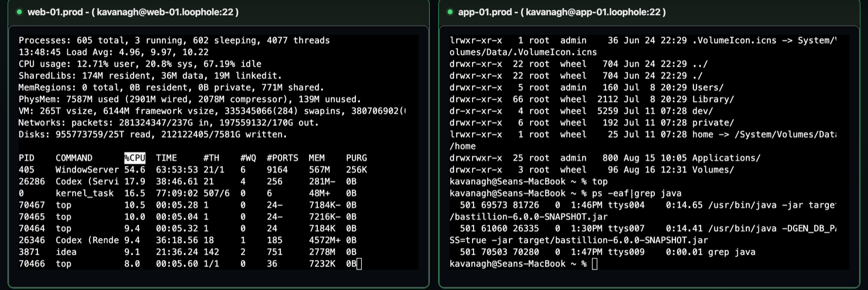Click the WindowServer process row
Screen dimensions: 868x290
193,170
